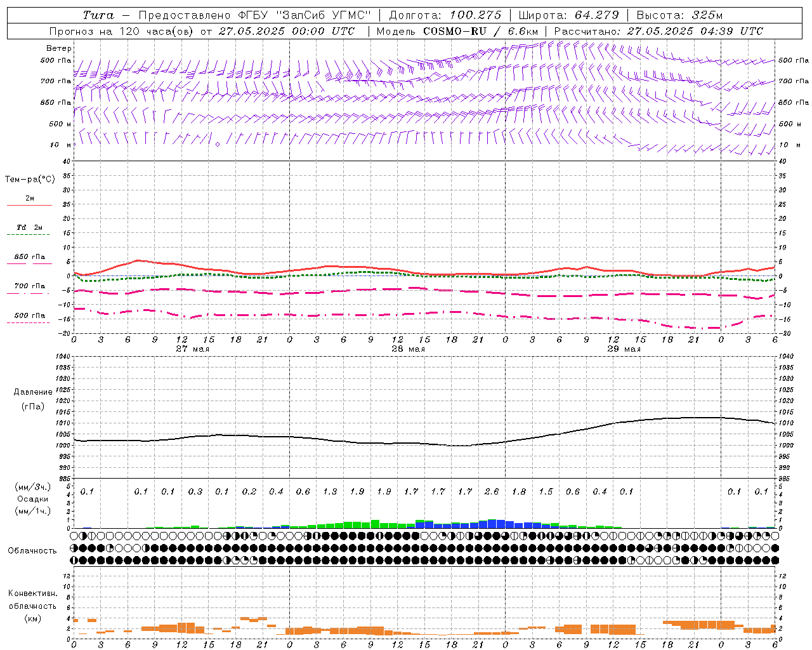Click the 29 мая date label
Viewport: 812px width, 650px height.
click(624, 349)
